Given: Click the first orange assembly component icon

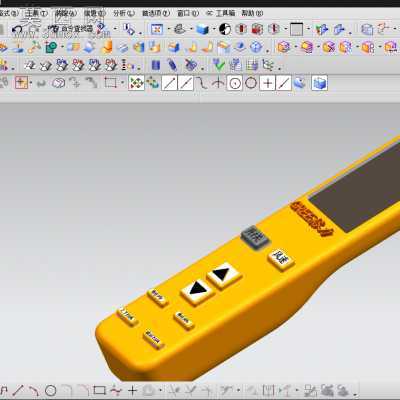Looking at the screenshot, I should pyautogui.click(x=283, y=47).
